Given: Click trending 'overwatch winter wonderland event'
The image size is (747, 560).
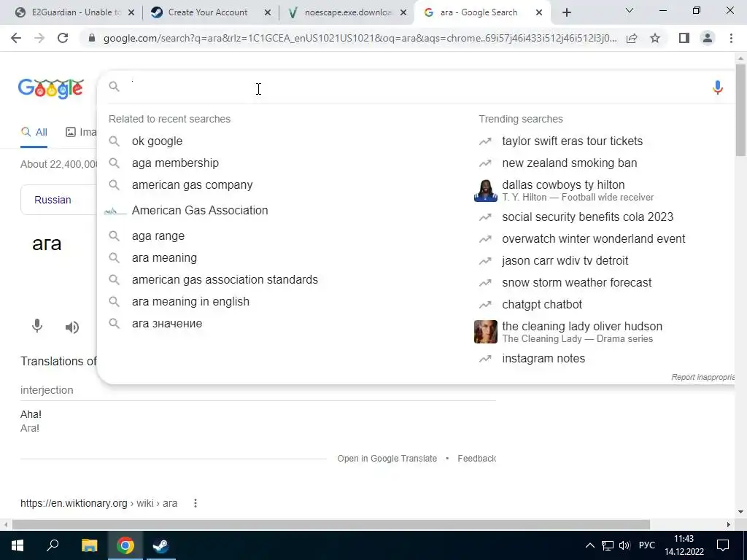Looking at the screenshot, I should coord(594,238).
